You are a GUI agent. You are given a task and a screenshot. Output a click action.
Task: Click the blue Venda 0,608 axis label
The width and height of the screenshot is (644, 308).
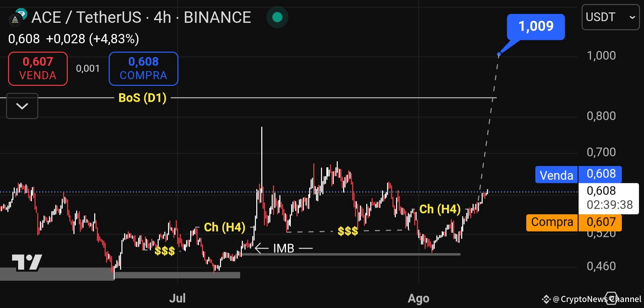[x=578, y=174]
